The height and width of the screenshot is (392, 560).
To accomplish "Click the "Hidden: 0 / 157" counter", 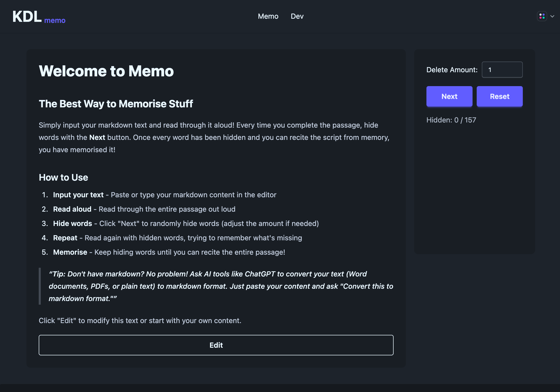I will tap(451, 120).
